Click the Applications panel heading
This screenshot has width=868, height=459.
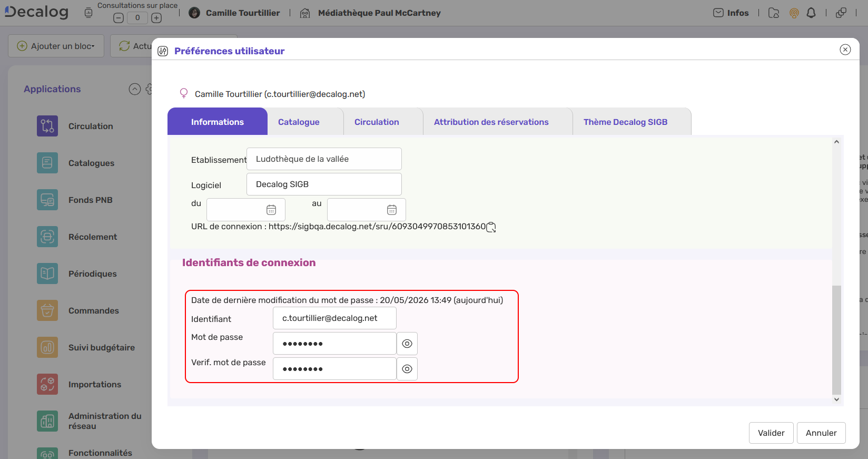coord(52,89)
